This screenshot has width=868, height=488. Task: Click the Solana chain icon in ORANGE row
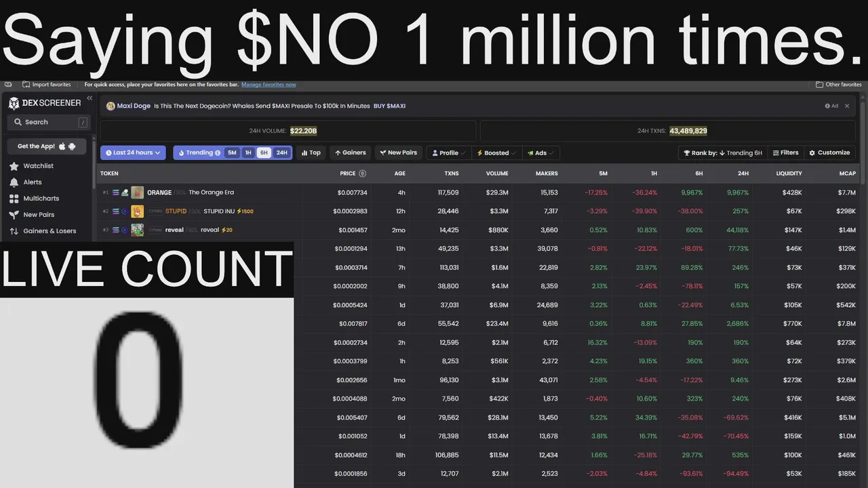click(116, 192)
